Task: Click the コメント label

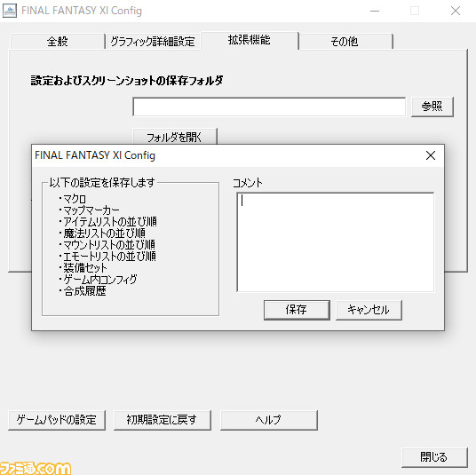Action: (x=248, y=183)
